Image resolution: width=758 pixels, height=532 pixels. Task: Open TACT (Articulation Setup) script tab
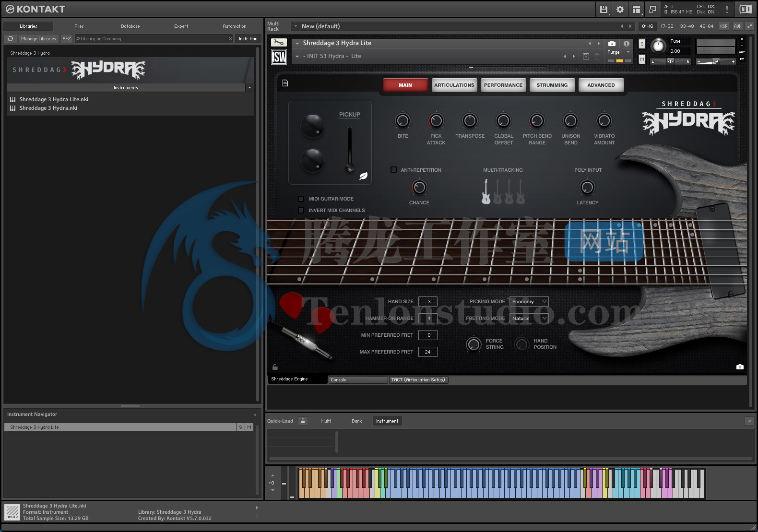418,380
